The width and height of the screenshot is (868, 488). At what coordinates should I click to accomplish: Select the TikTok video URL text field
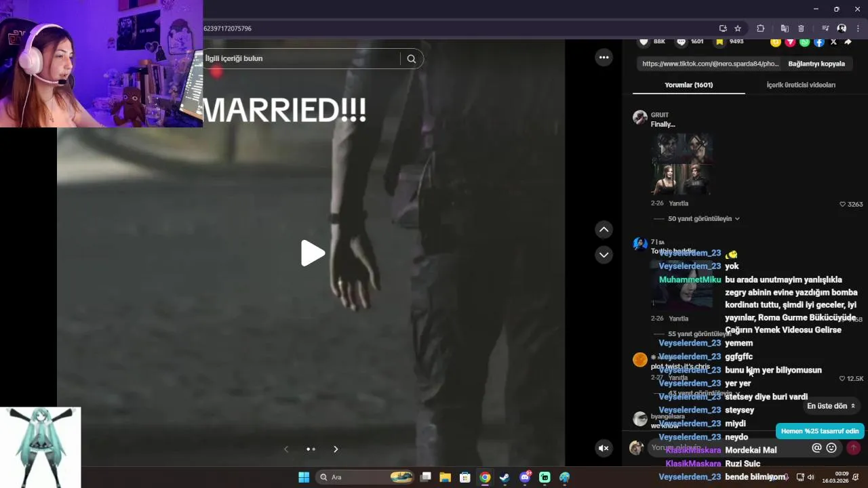[710, 64]
